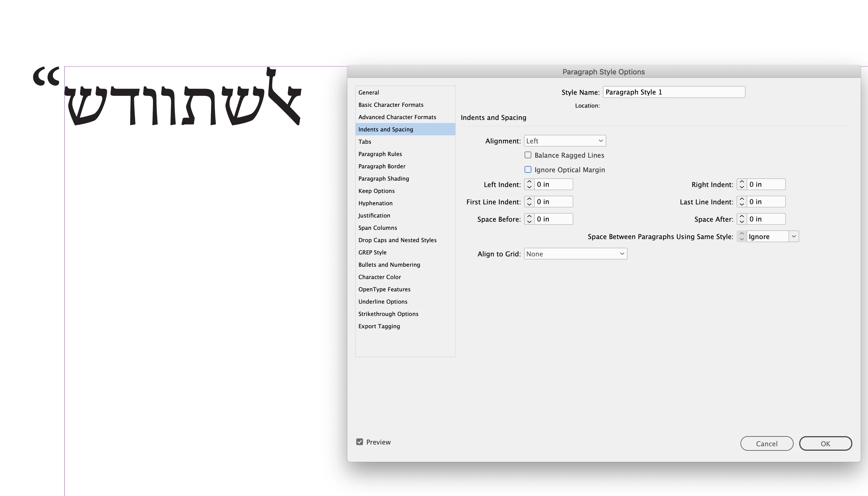The image size is (868, 496).
Task: Open Align to Grid dropdown
Action: point(575,254)
